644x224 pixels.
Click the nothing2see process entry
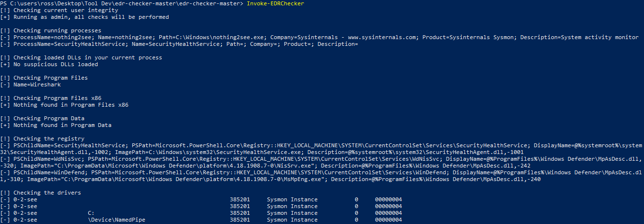coord(319,37)
